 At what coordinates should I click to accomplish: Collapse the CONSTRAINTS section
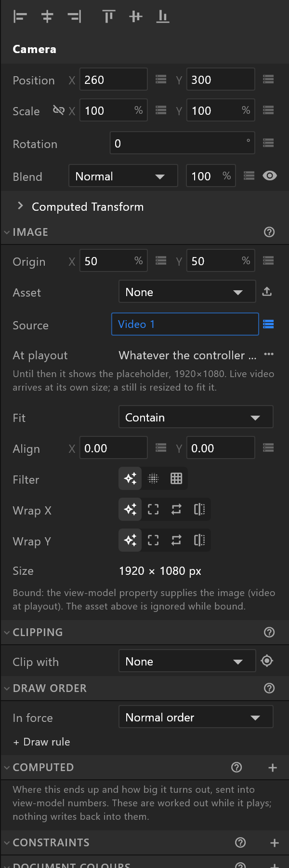click(x=7, y=842)
